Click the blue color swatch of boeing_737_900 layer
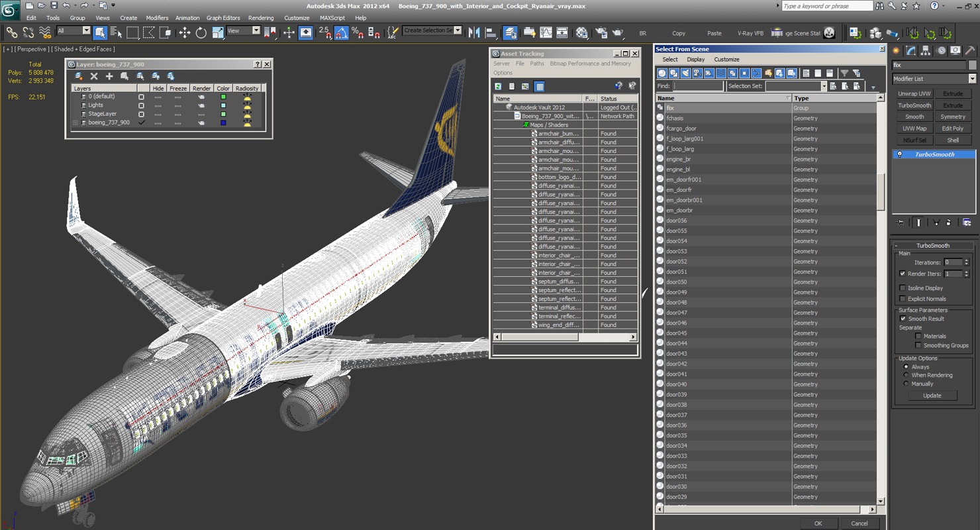The width and height of the screenshot is (980, 530). click(223, 123)
